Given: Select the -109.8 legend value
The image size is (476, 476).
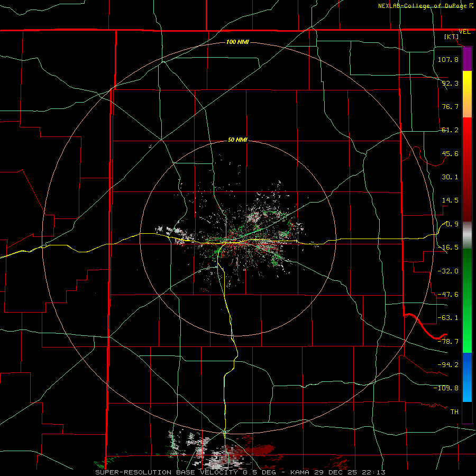Looking at the screenshot, I should pos(446,388).
